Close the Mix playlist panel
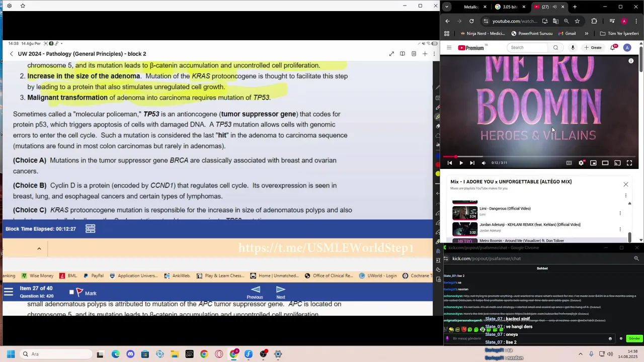 tap(626, 185)
